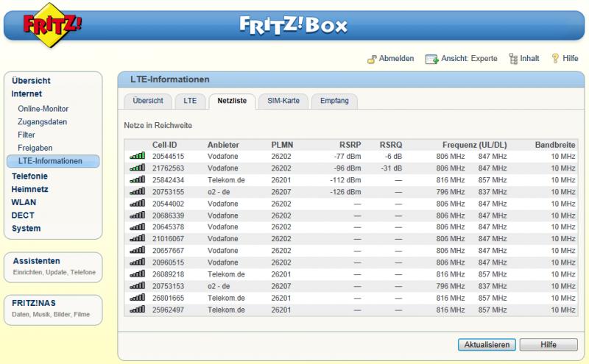Click signal bars icon for cell 21016067
Viewport: 589px width, 364px height.
tap(138, 238)
